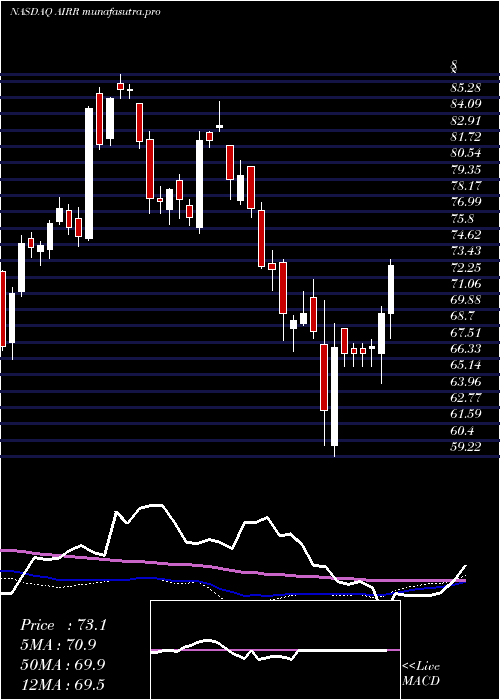500x700 pixels.
Task: Click the 50MA : 69.9 readout
Action: (63, 665)
